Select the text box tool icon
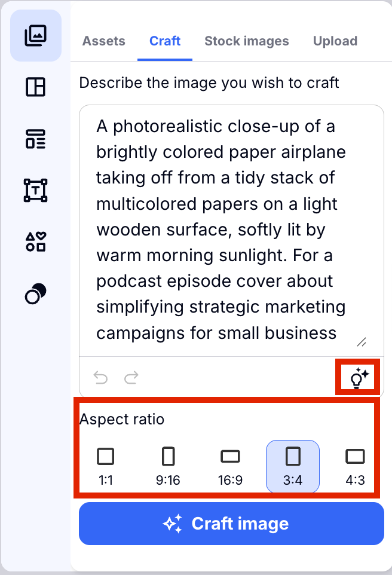The image size is (392, 575). tap(36, 190)
